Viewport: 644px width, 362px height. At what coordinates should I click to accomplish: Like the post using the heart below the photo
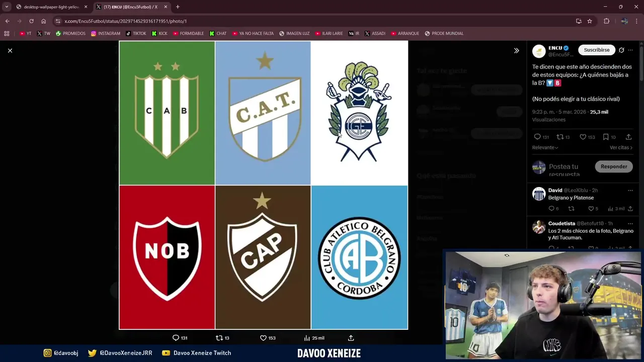point(263,338)
